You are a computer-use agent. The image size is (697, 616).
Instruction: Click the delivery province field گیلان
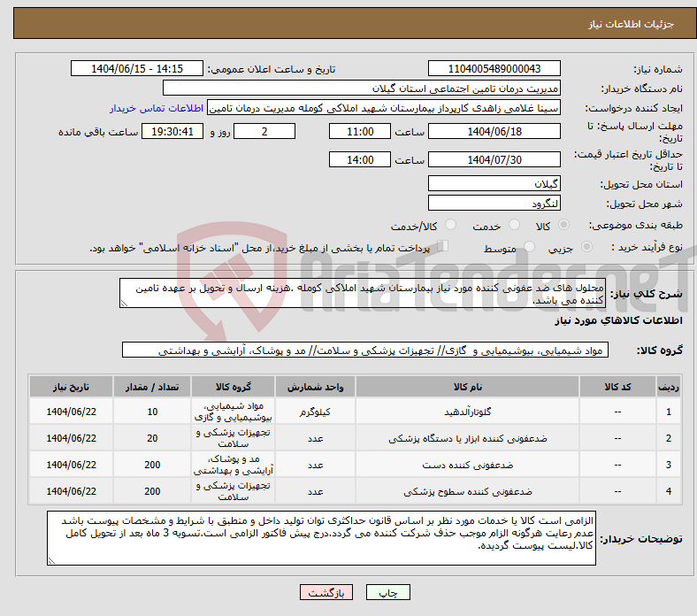[494, 184]
